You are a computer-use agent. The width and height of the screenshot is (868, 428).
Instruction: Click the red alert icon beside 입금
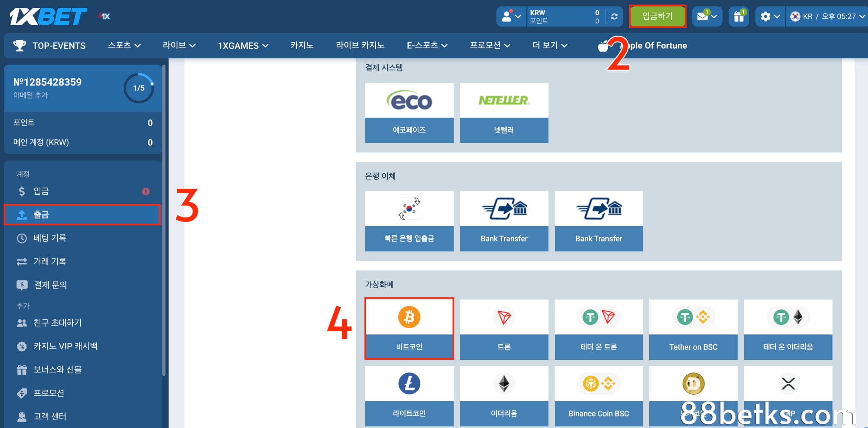click(x=146, y=192)
